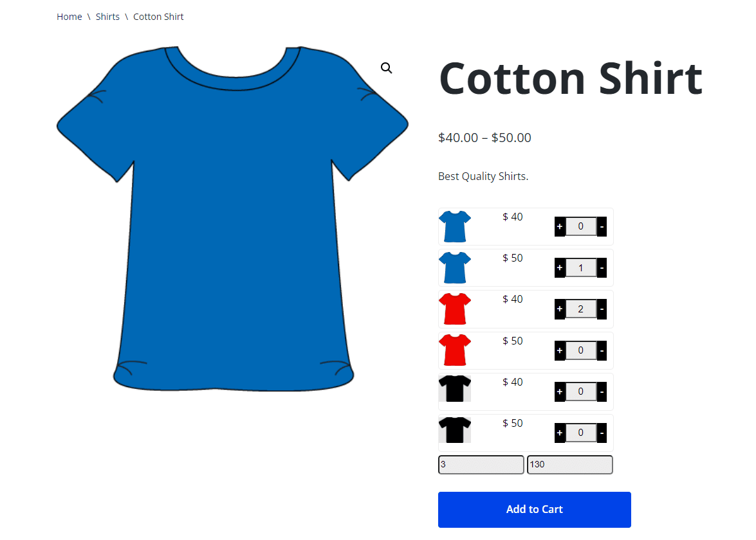This screenshot has width=756, height=540.
Task: Focus the total quantity field showing 3
Action: [481, 465]
